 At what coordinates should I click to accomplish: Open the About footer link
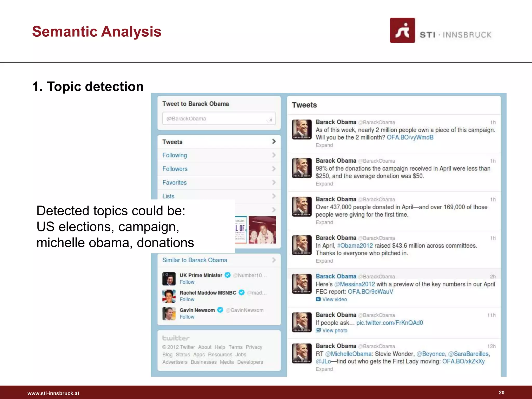coord(205,347)
